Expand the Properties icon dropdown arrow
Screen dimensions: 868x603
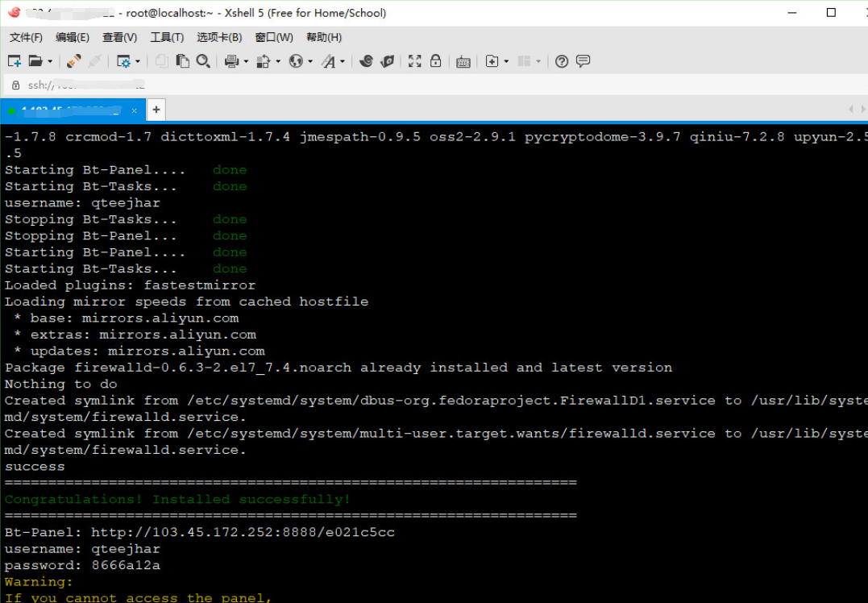click(x=138, y=61)
